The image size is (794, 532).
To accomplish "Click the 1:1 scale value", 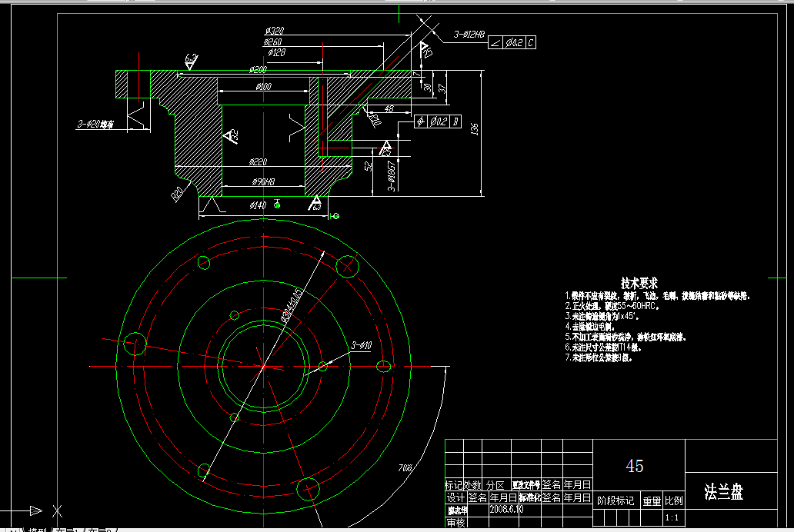I will (x=672, y=518).
